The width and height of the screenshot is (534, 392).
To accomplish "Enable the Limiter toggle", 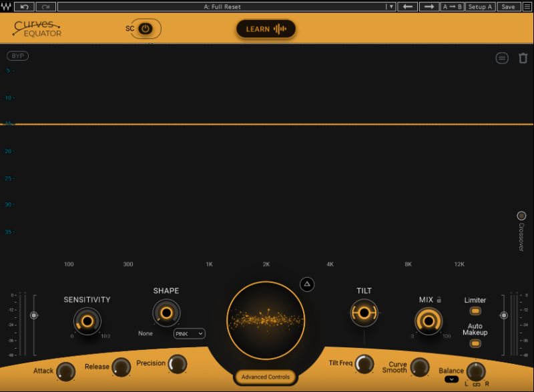I will [x=475, y=311].
